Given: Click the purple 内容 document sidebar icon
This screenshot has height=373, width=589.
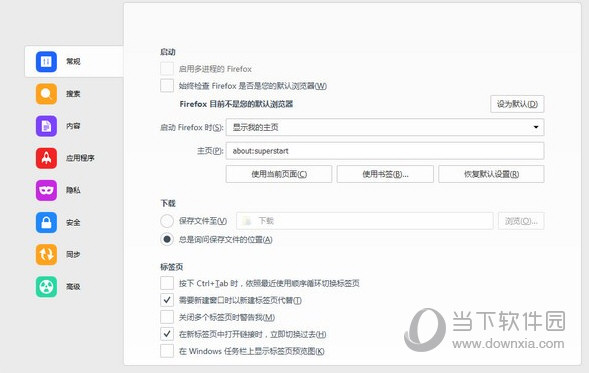Looking at the screenshot, I should 46,126.
